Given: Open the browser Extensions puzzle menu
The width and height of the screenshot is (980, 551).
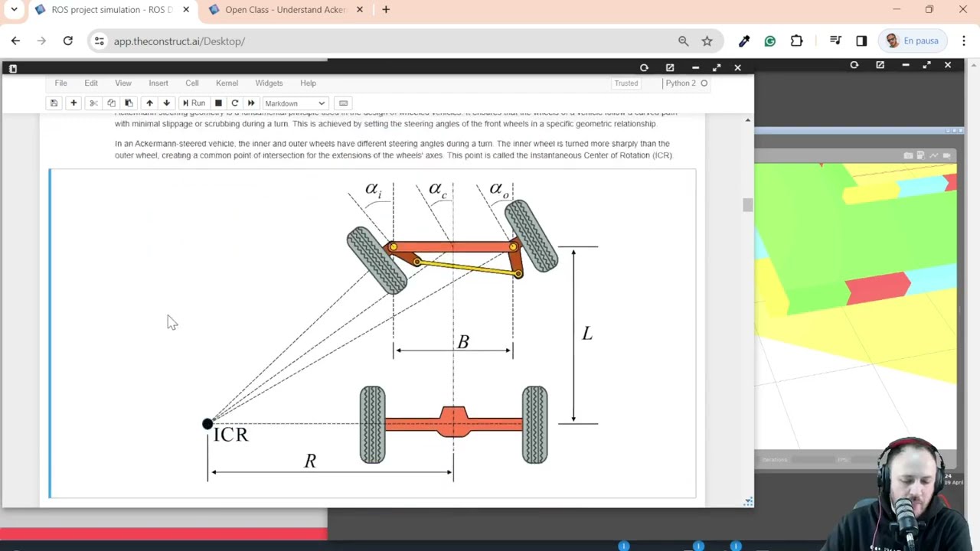Looking at the screenshot, I should point(796,41).
